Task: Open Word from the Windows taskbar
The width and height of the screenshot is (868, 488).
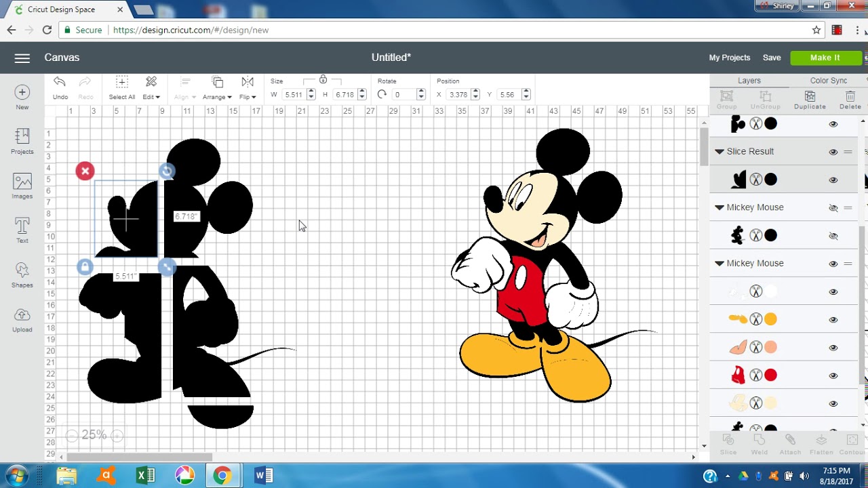Action: [263, 476]
